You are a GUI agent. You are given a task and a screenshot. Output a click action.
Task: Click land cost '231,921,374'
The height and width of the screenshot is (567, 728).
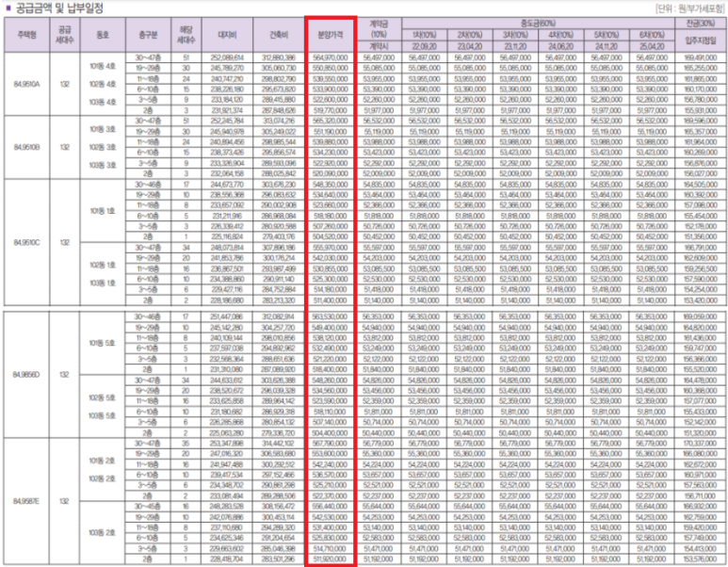227,110
